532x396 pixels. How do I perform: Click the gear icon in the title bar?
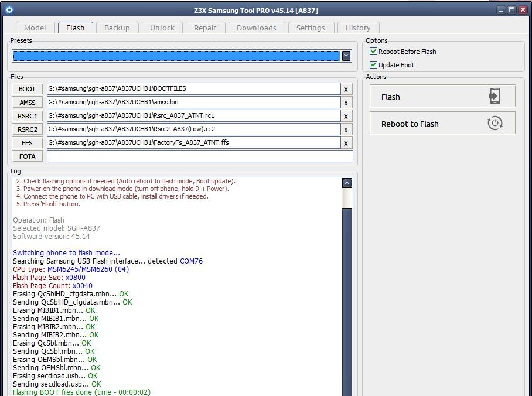9,10
